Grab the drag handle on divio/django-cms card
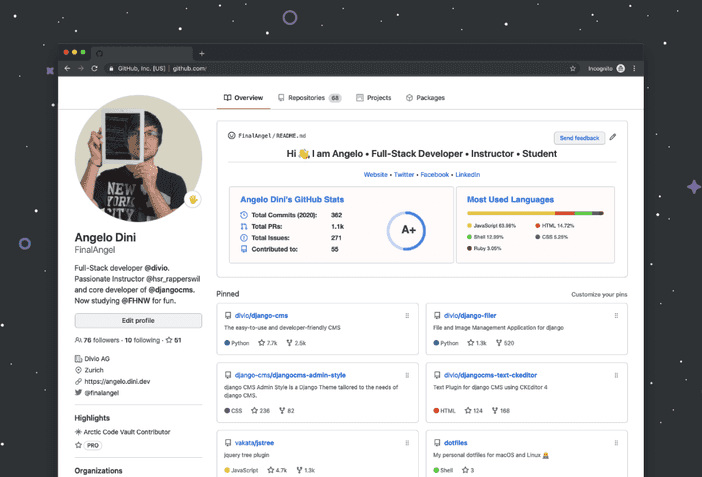 [x=407, y=316]
